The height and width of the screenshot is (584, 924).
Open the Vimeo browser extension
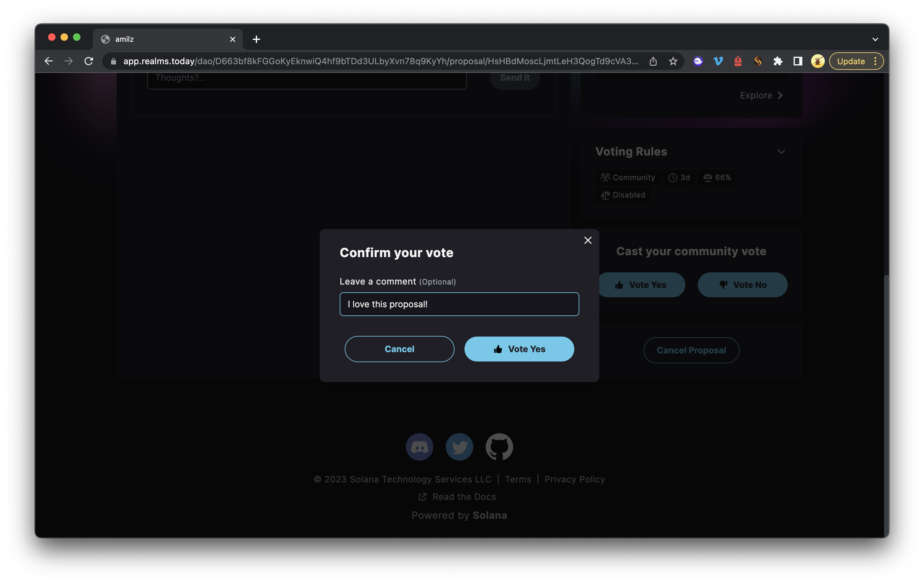click(x=718, y=61)
